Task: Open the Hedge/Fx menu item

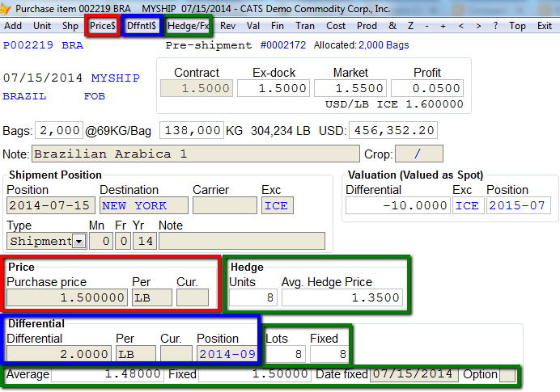Action: pyautogui.click(x=189, y=26)
